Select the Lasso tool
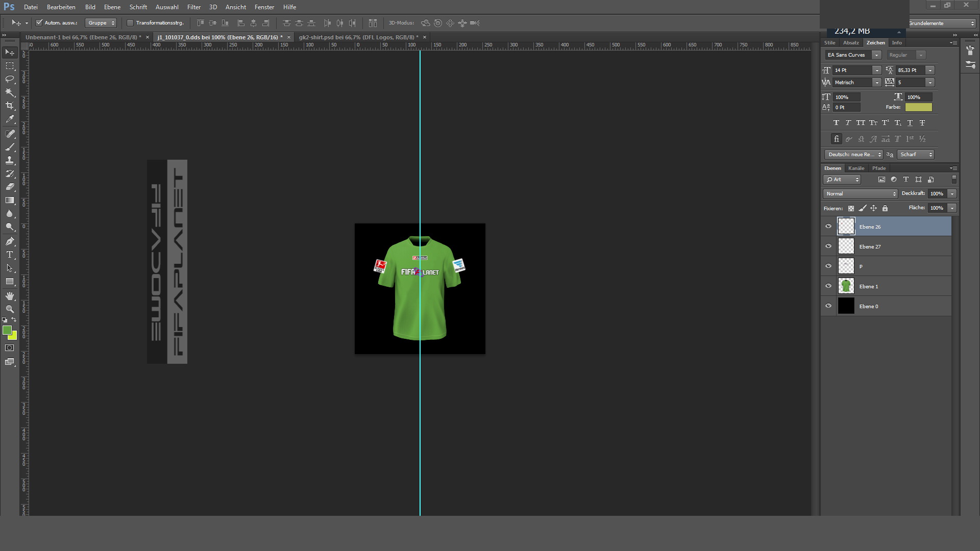 (x=10, y=79)
